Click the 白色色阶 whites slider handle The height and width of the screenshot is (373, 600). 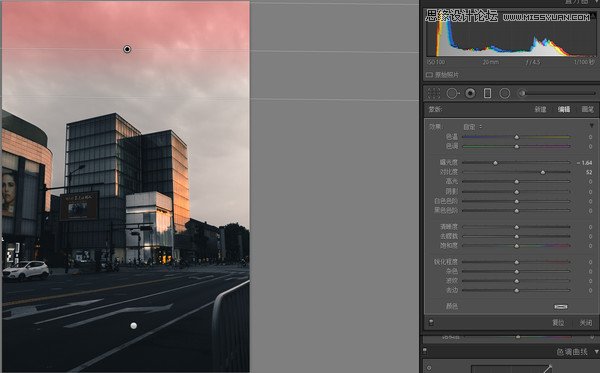(517, 201)
